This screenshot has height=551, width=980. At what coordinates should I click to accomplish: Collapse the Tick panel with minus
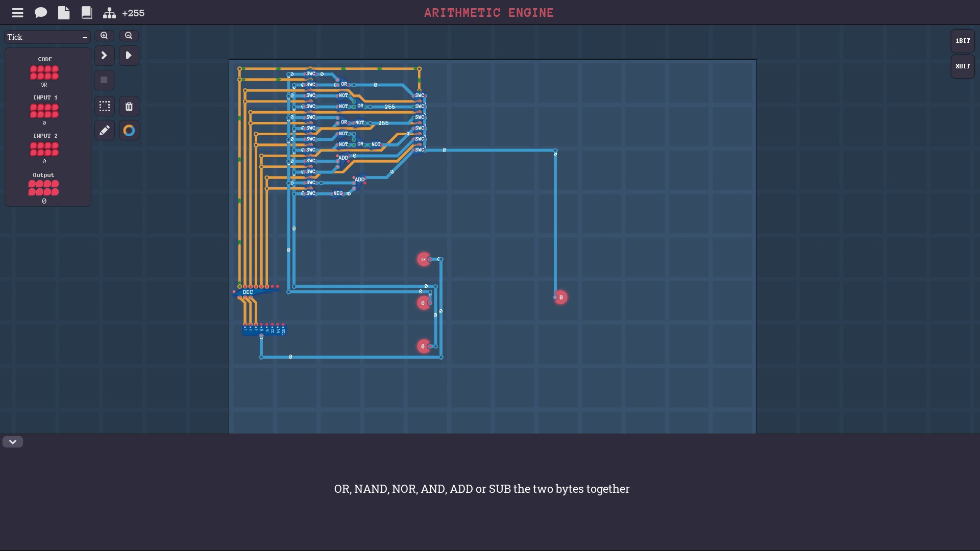click(85, 37)
